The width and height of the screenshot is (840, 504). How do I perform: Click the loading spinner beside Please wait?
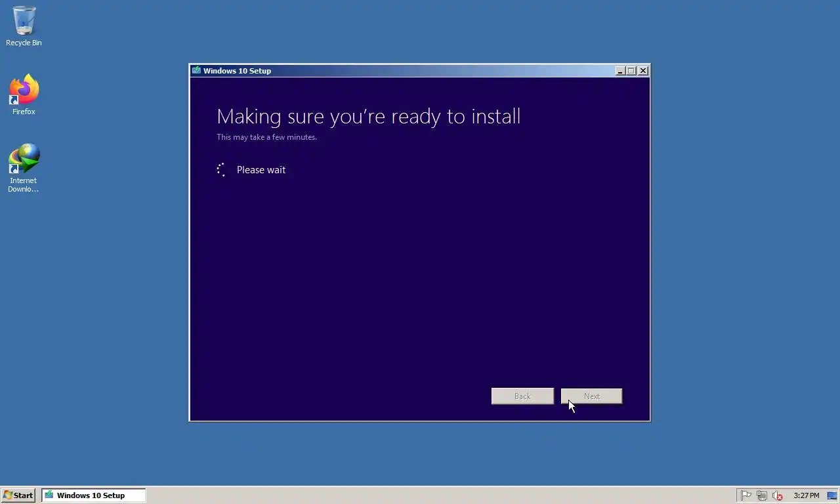pyautogui.click(x=222, y=170)
